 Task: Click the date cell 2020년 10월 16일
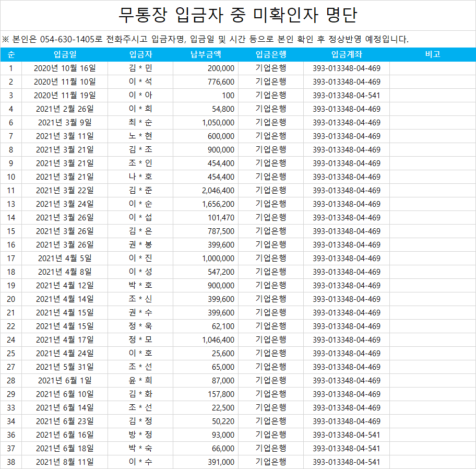tap(65, 68)
